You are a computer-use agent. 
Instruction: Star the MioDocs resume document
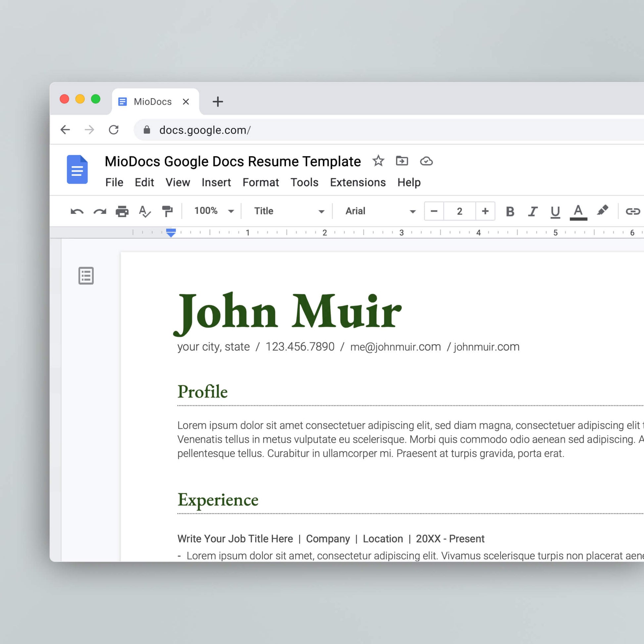point(379,161)
